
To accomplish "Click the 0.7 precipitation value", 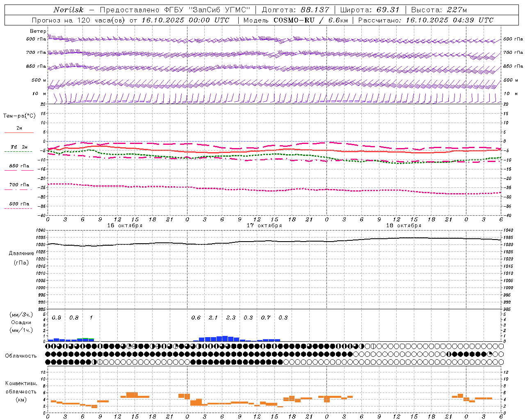I will 266,317.
